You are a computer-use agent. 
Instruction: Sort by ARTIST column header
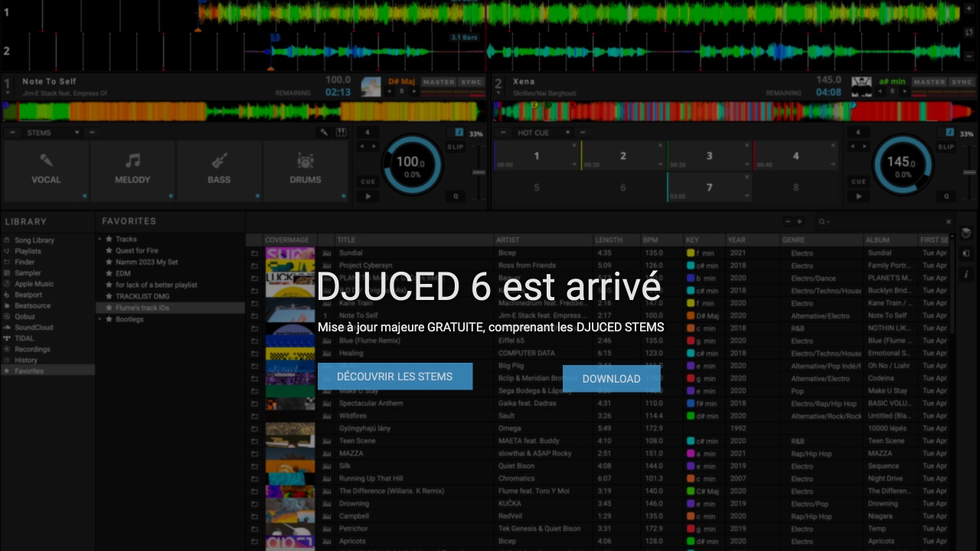coord(544,240)
